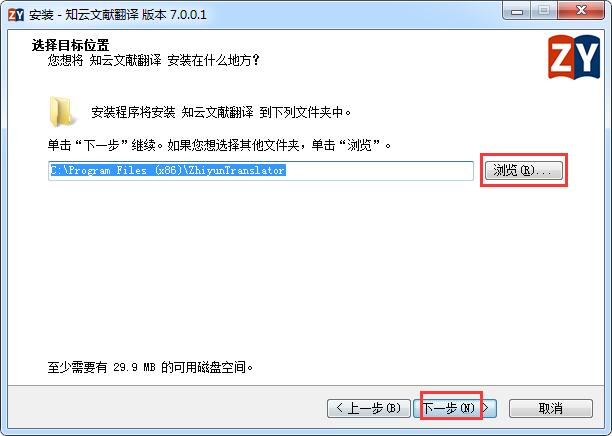Click the right arrow on the 下一步 button
This screenshot has width=612, height=436.
[x=486, y=408]
